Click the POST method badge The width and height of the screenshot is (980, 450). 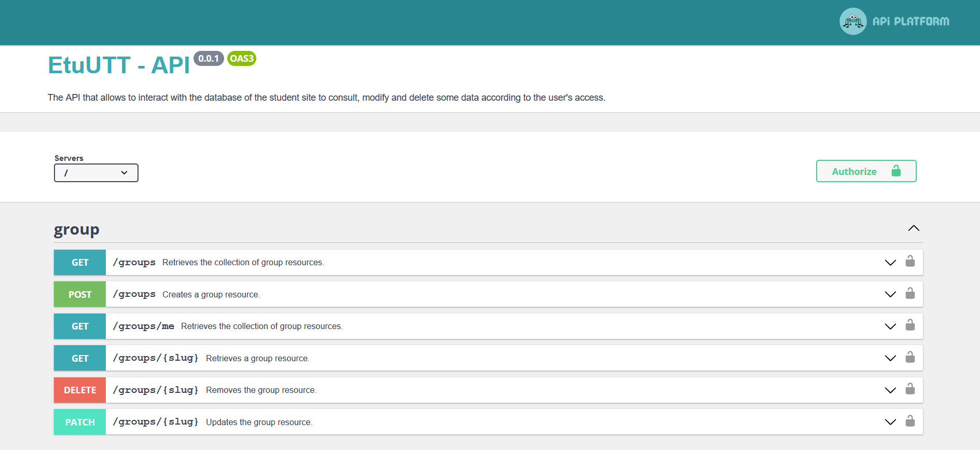coord(80,294)
